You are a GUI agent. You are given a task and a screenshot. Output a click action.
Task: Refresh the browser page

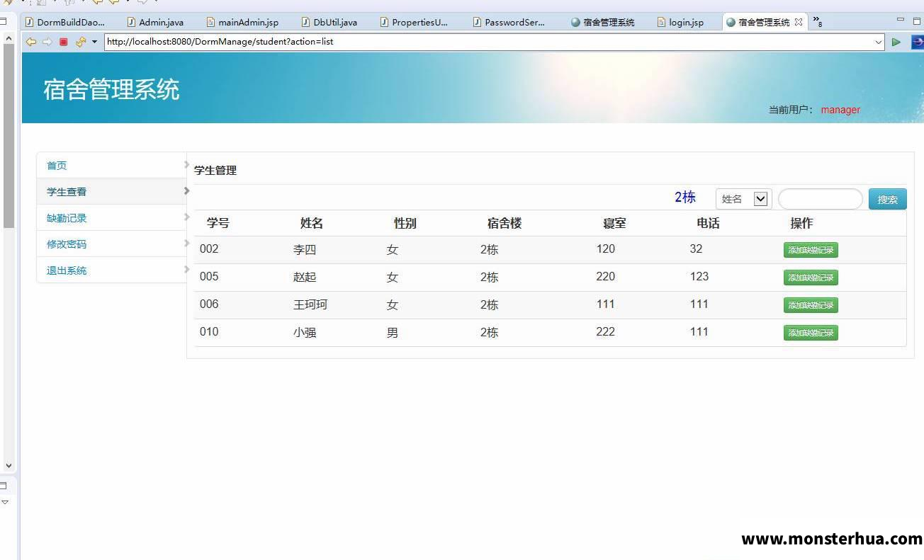tap(80, 42)
